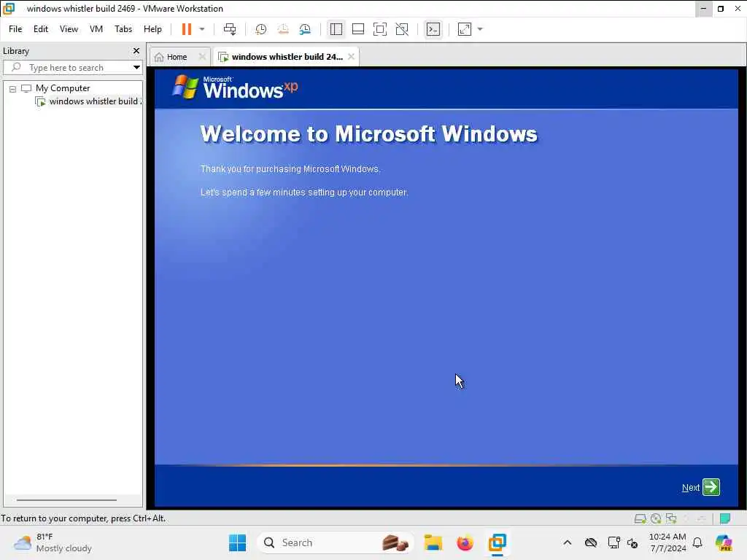Collapse the My Computer tree node
Image resolution: width=747 pixels, height=560 pixels.
(x=12, y=88)
